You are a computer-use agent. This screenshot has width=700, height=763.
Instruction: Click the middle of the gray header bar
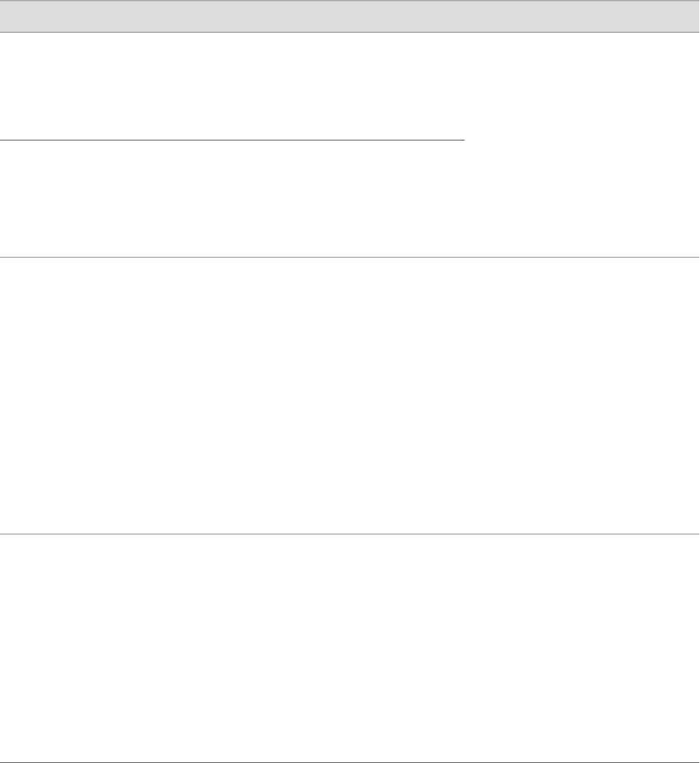pyautogui.click(x=350, y=16)
